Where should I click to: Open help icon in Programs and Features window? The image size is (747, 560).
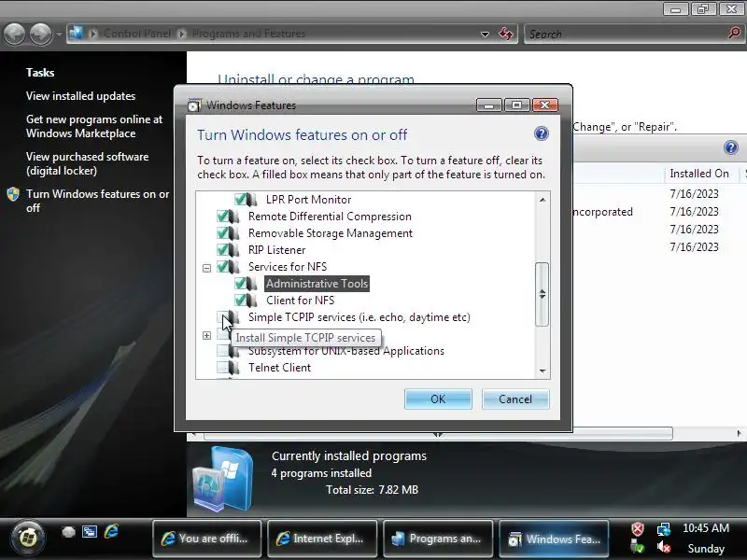tap(731, 147)
